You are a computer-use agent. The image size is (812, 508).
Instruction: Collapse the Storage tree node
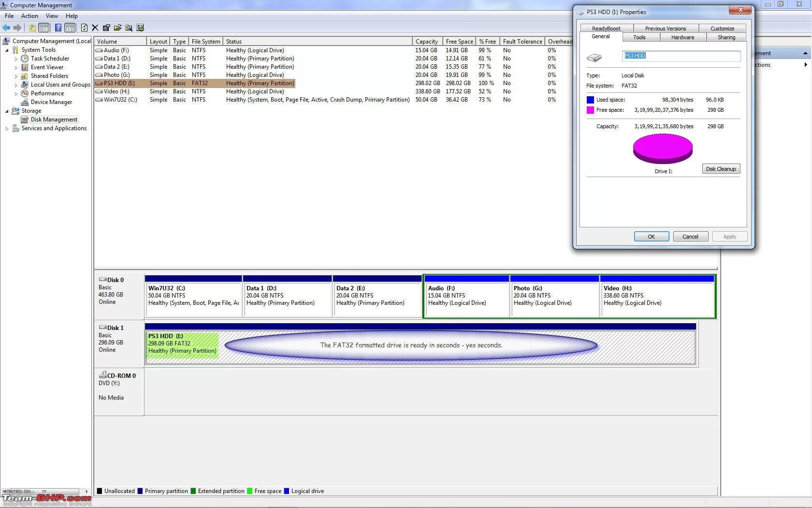7,111
